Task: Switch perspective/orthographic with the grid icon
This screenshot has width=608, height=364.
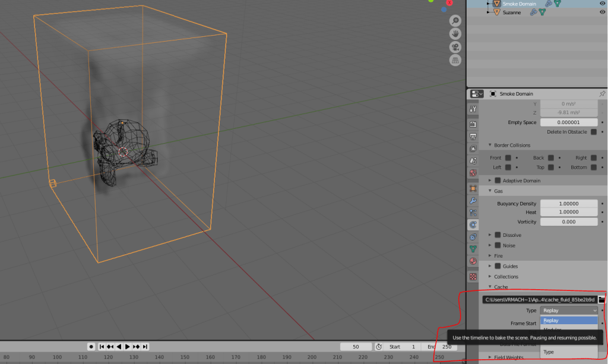Action: point(455,60)
